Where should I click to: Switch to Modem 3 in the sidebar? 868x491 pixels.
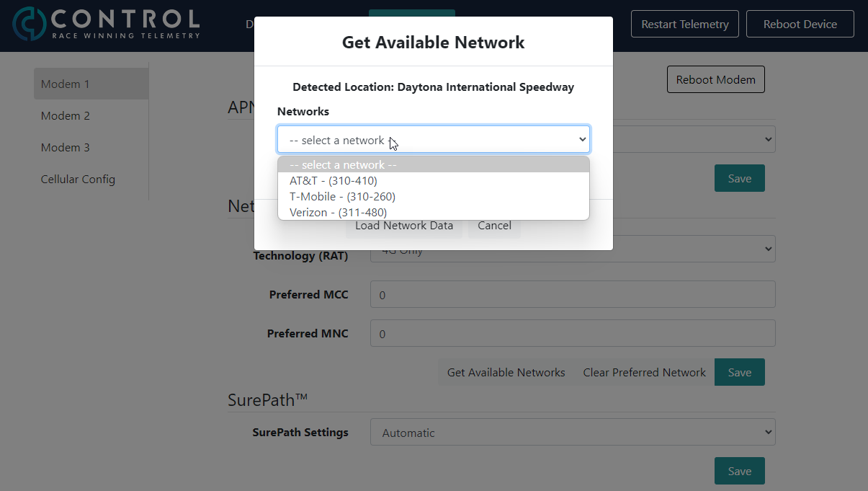tap(91, 147)
